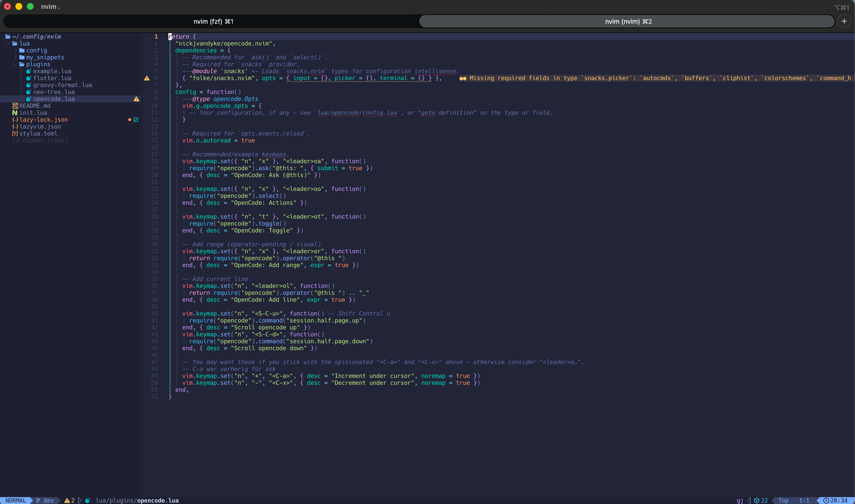855x504 pixels.
Task: Click the warning icon on opencode.lua row
Action: 136,99
